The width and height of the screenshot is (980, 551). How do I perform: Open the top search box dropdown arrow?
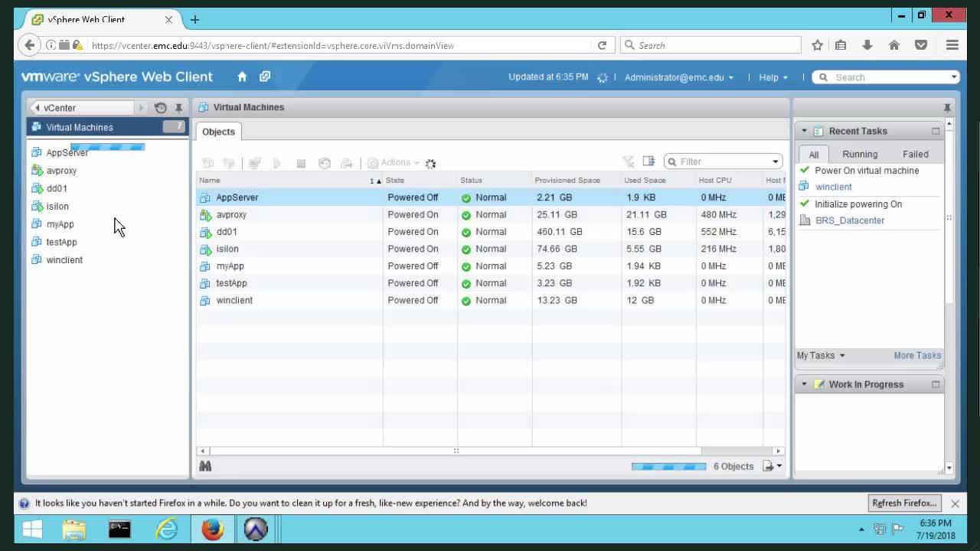tap(954, 77)
